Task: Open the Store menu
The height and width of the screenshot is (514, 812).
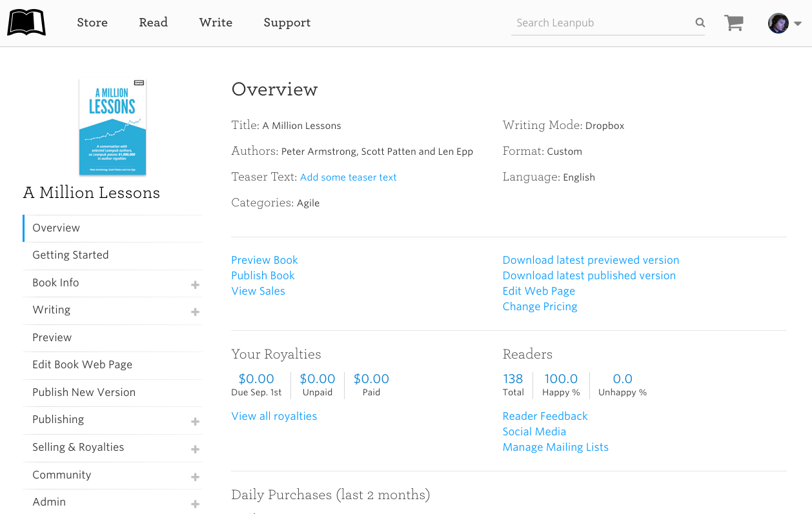Action: 92,23
